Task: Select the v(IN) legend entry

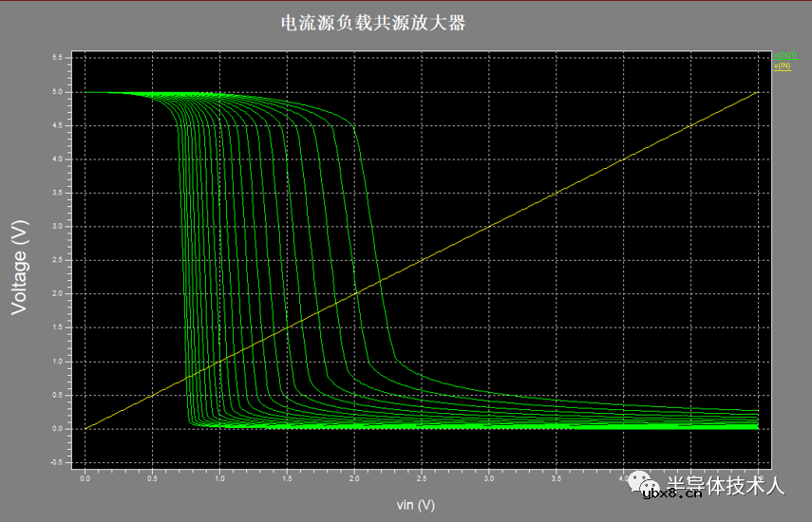Action: point(783,65)
